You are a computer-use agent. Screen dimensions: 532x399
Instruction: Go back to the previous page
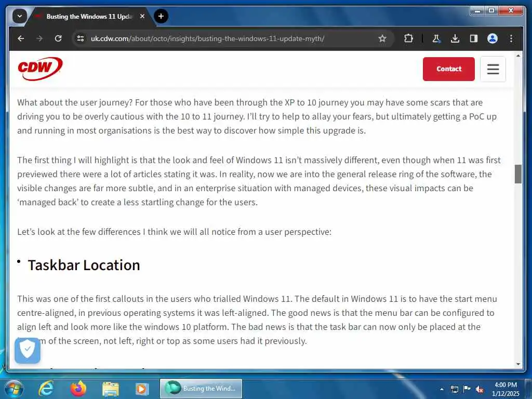pos(21,38)
